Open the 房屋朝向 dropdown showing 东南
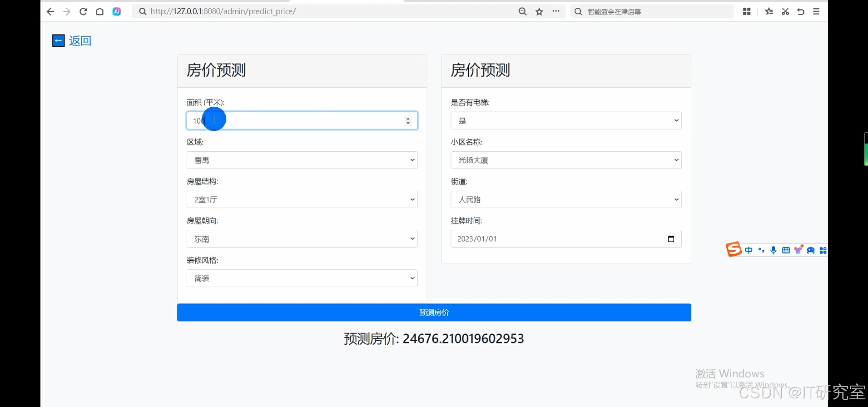This screenshot has height=407, width=868. pos(302,239)
